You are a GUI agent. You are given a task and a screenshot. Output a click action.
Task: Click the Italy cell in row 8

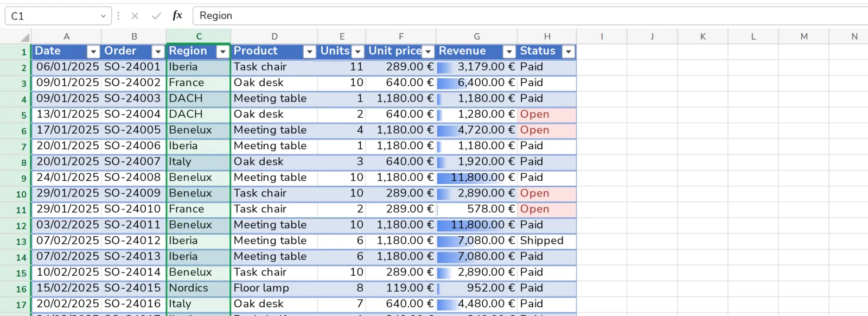pos(199,162)
